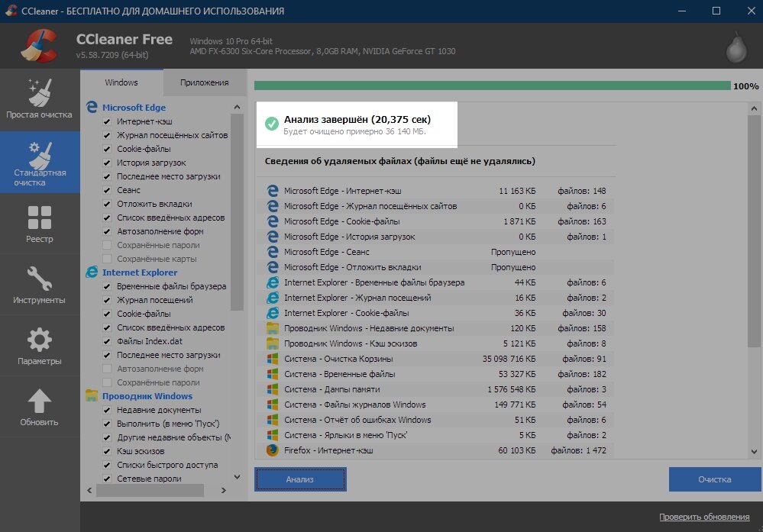
Task: Click down arrow of cleaning options scrollbar
Action: pos(237,476)
